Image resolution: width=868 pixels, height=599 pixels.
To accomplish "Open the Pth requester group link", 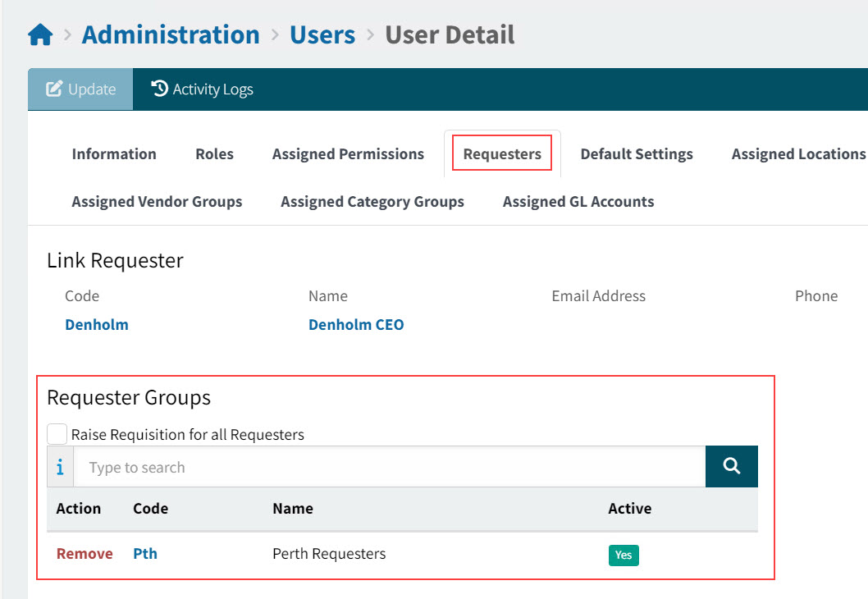I will point(145,553).
